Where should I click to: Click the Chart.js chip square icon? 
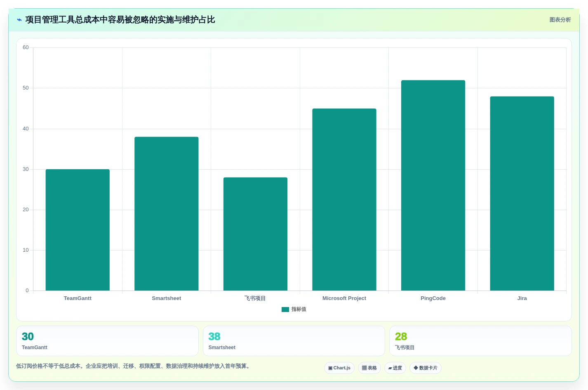coord(330,368)
